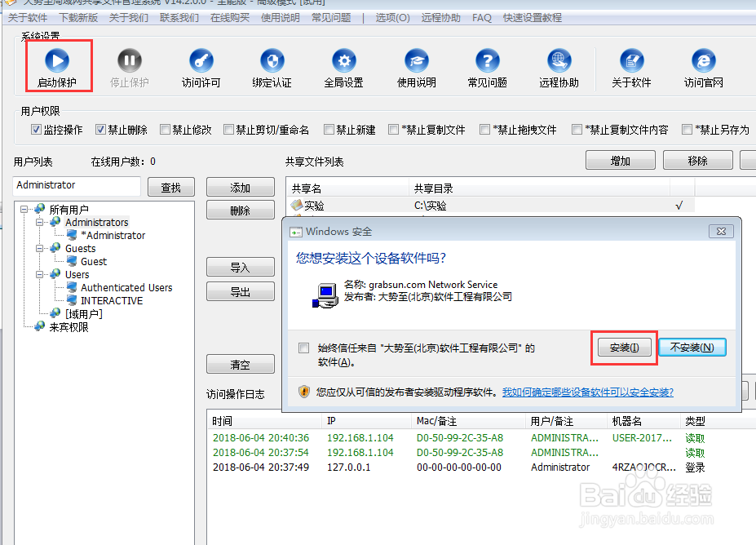Collapse the Users tree node
The height and width of the screenshot is (545, 756).
39,274
